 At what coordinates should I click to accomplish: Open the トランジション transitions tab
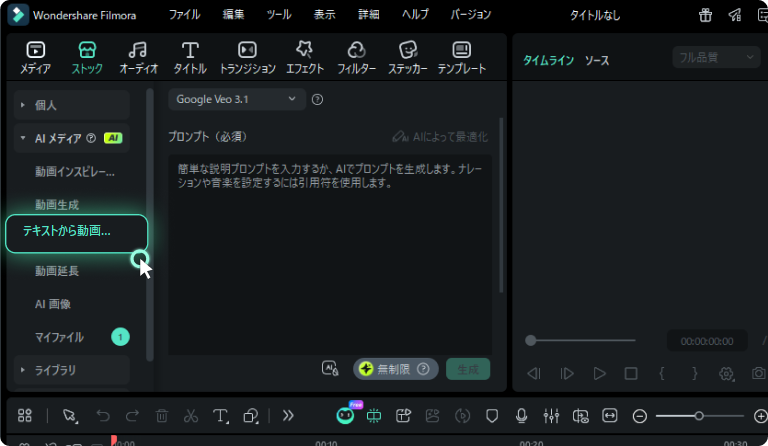(x=247, y=58)
